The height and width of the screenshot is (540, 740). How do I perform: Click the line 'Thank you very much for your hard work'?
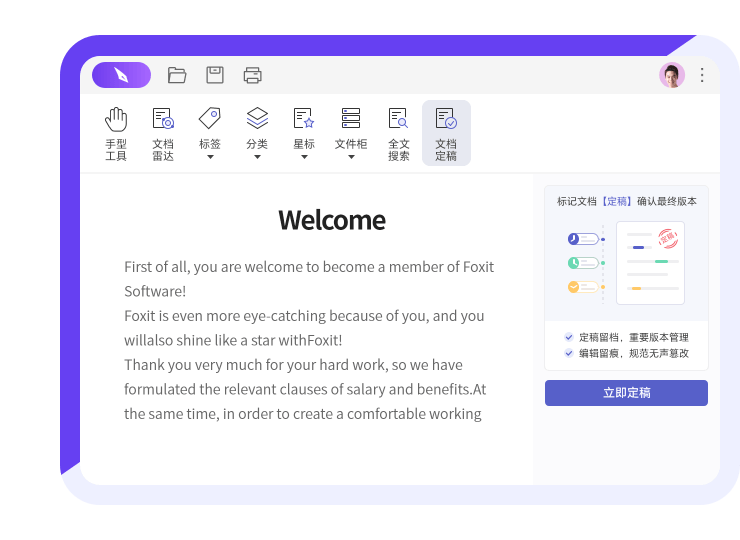[x=293, y=365]
